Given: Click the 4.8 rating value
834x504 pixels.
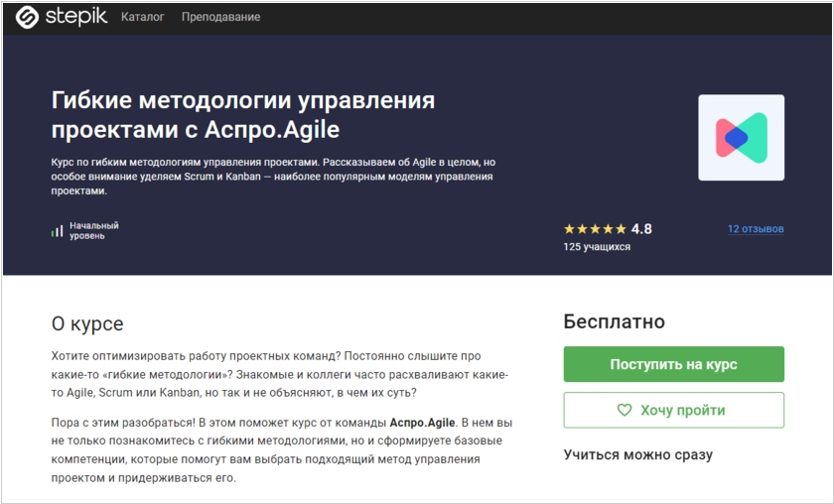Looking at the screenshot, I should 641,229.
